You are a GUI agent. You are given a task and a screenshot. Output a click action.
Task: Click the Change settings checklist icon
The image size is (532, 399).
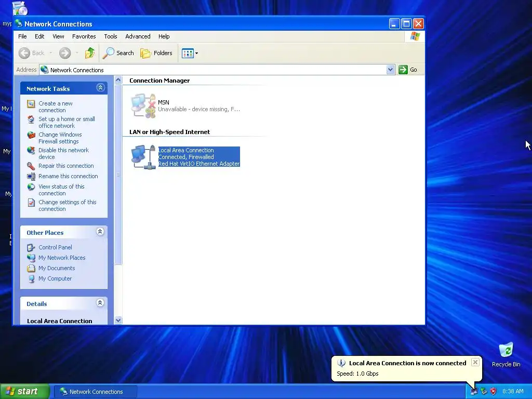click(x=31, y=203)
